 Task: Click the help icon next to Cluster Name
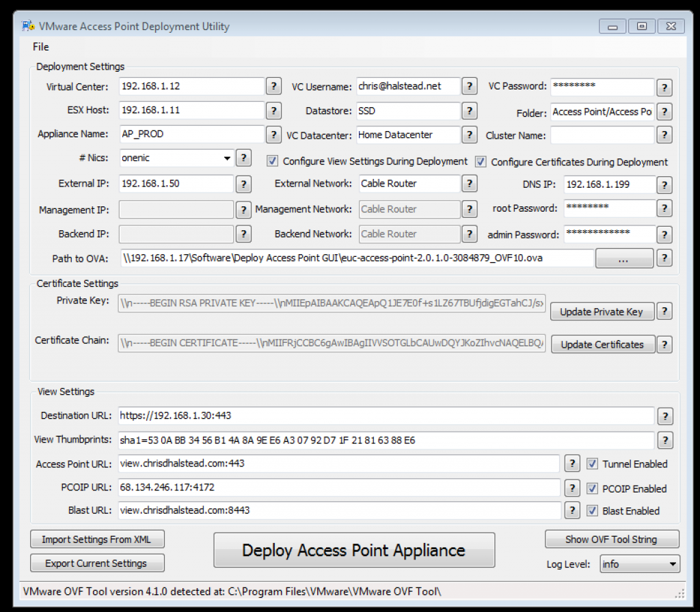click(x=664, y=135)
